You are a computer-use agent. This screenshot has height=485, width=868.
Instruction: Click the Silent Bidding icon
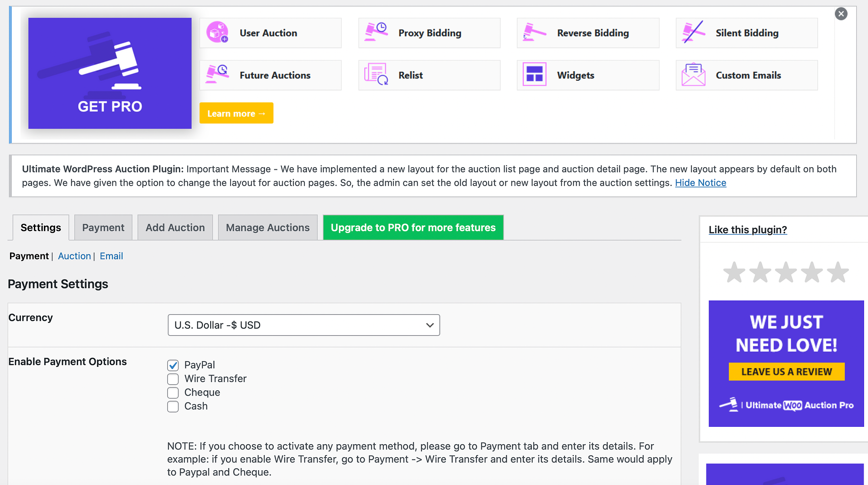693,33
